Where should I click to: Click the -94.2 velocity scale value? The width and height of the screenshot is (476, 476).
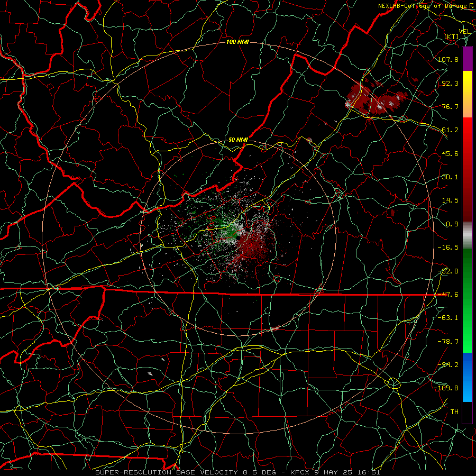[448, 365]
